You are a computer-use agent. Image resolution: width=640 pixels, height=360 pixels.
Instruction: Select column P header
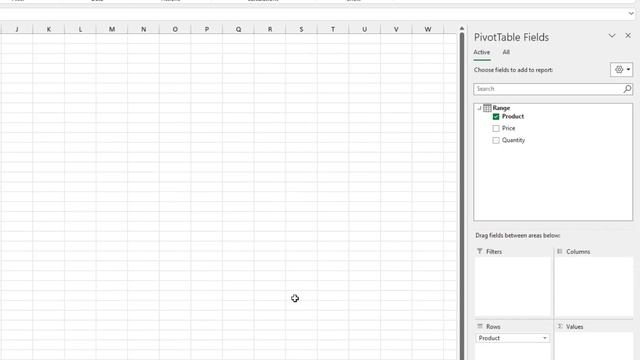[x=207, y=29]
